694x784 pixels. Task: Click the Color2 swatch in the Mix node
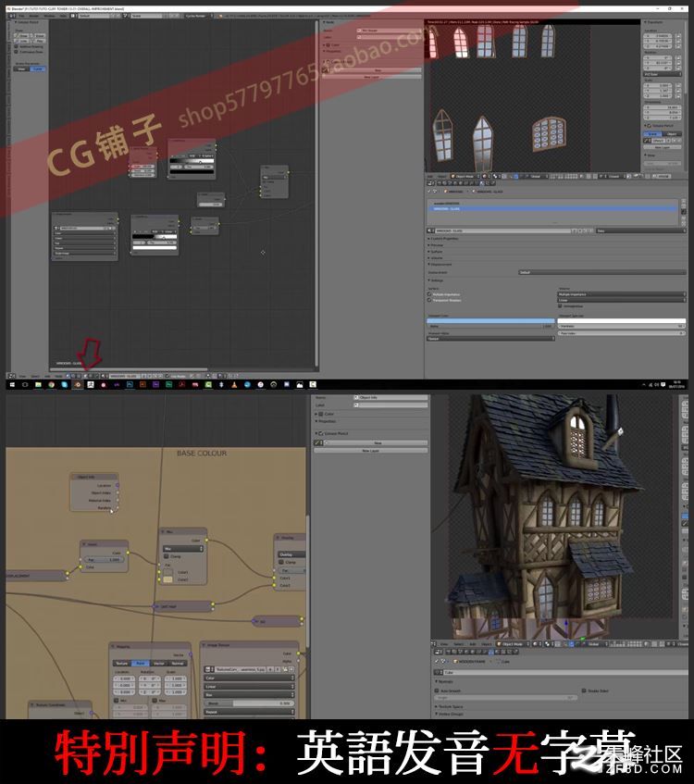(x=167, y=579)
